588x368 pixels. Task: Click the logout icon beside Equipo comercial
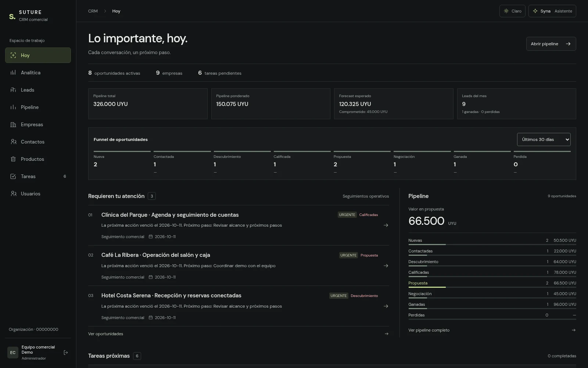pyautogui.click(x=66, y=353)
